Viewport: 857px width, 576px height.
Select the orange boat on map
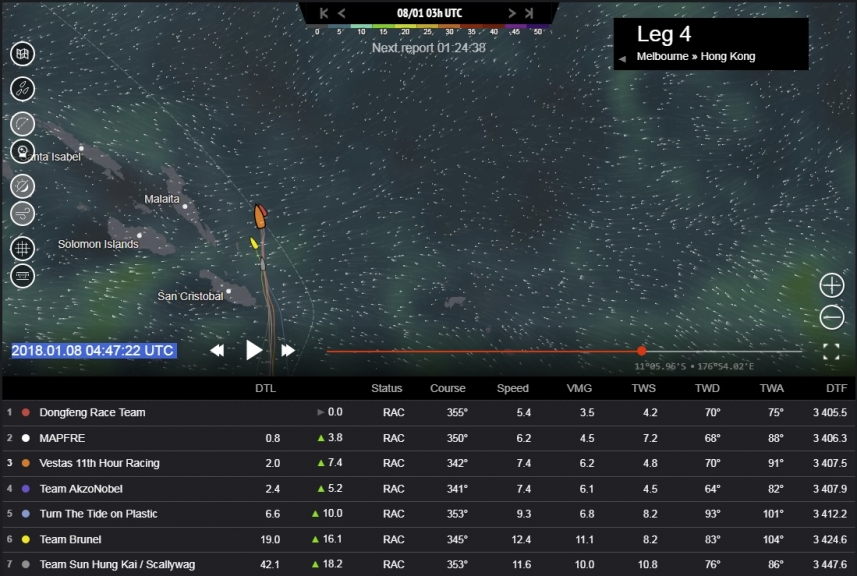point(260,216)
